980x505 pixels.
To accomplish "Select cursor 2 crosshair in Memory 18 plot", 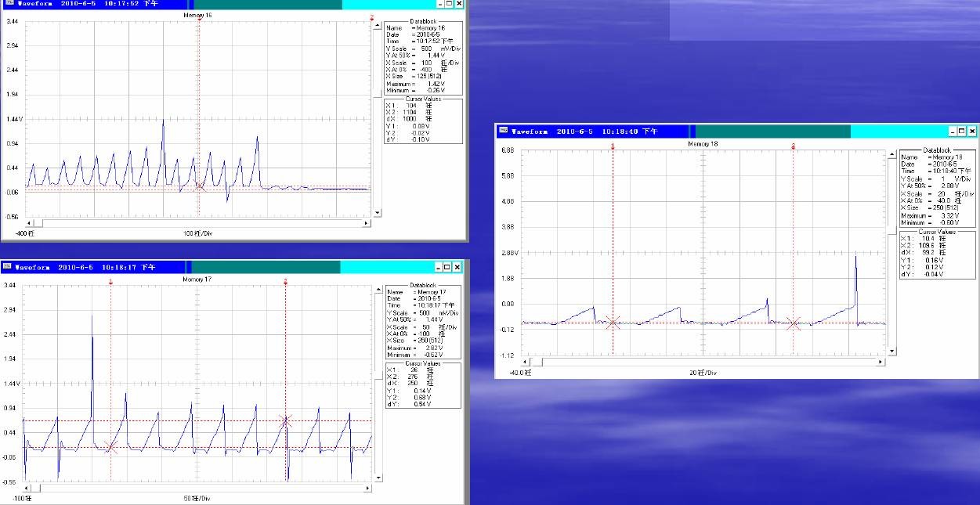I will click(794, 323).
